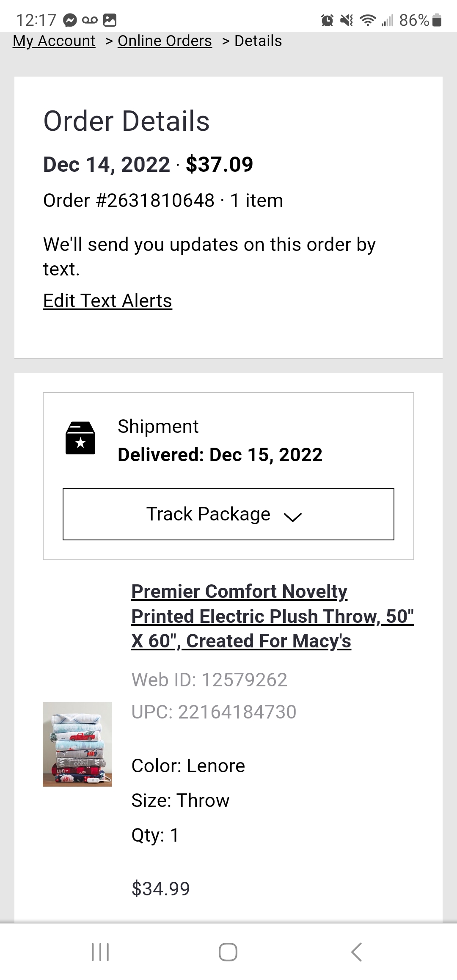
Task: Tap the Details breadcrumb text
Action: pyautogui.click(x=258, y=41)
